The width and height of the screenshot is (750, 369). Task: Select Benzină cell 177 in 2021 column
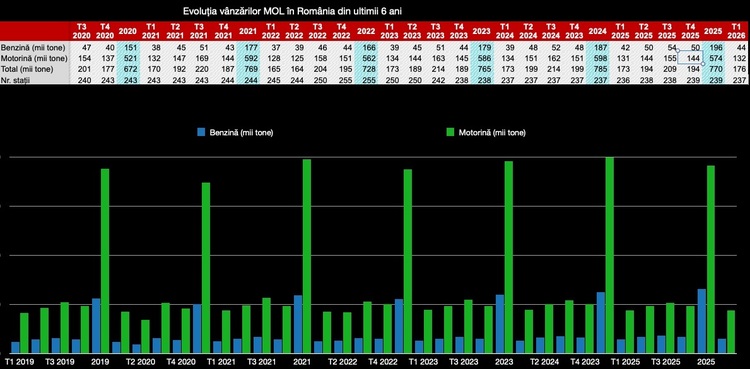point(252,47)
